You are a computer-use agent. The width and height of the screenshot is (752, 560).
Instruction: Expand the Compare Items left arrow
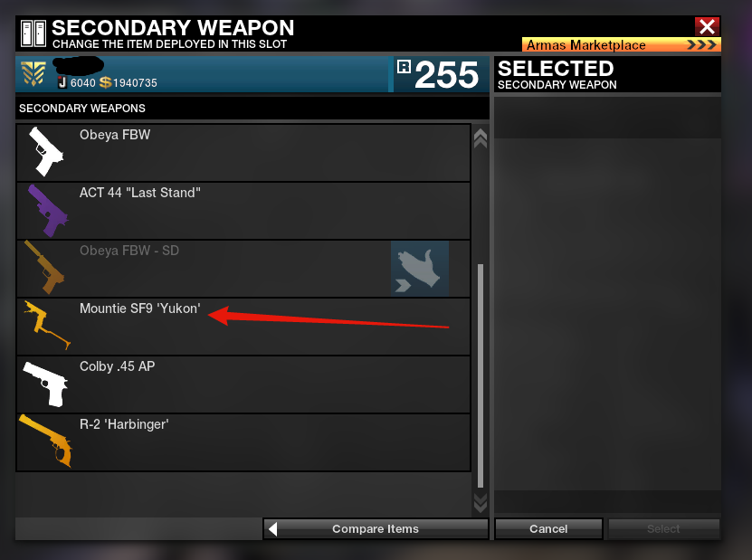point(273,529)
